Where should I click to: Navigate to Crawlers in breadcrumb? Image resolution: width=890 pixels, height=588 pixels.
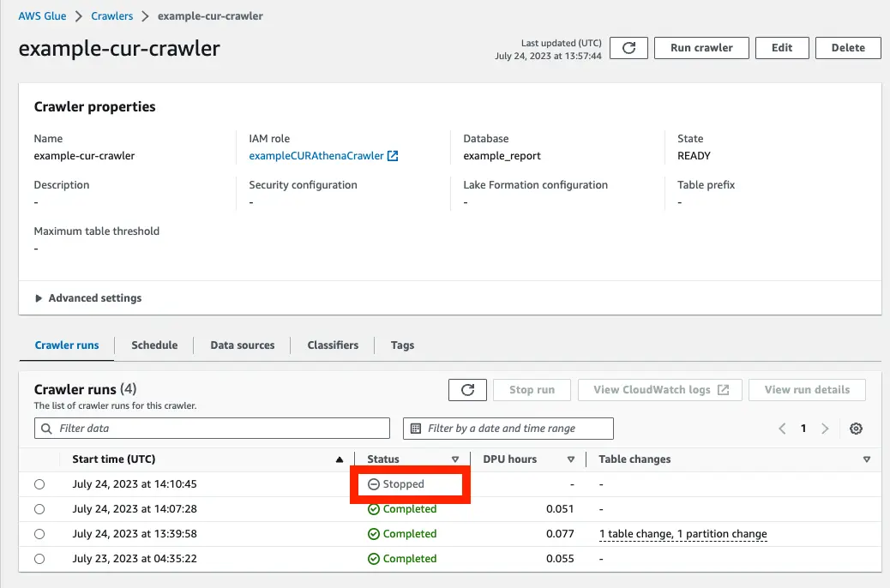[112, 16]
